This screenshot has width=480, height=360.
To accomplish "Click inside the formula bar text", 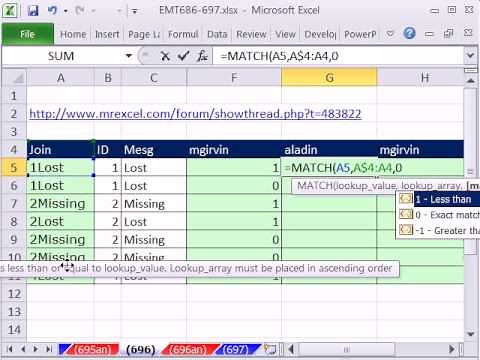I will click(x=338, y=56).
